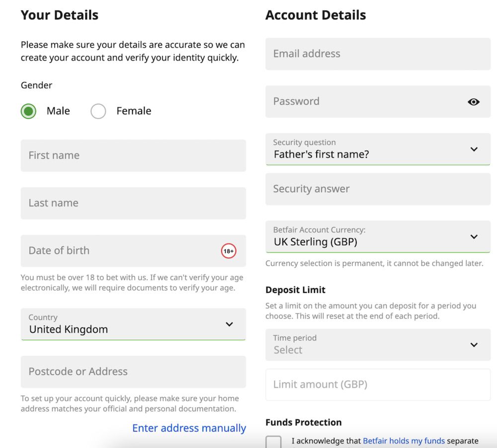Click the Date of birth field
Viewport: 497px width, 448px height.
click(x=119, y=251)
